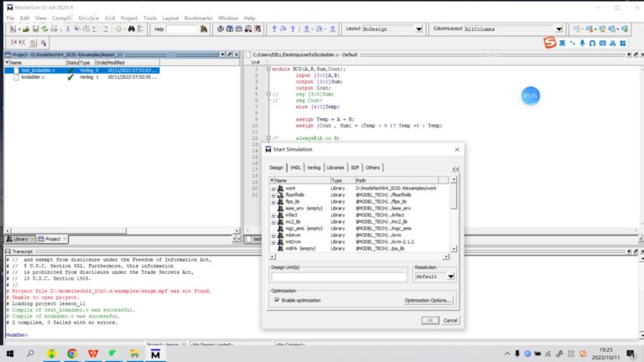Click the Sogou microphone icon
The width and height of the screenshot is (644, 362).
tap(582, 43)
